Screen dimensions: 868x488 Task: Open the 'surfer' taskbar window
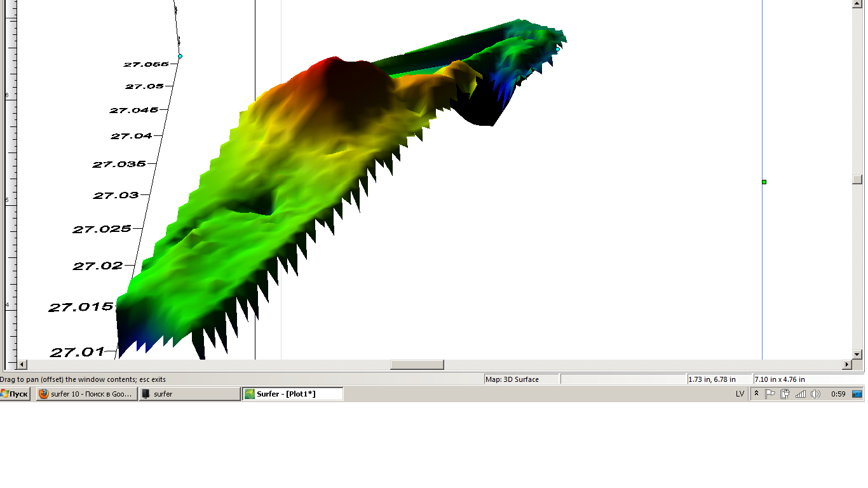(189, 394)
